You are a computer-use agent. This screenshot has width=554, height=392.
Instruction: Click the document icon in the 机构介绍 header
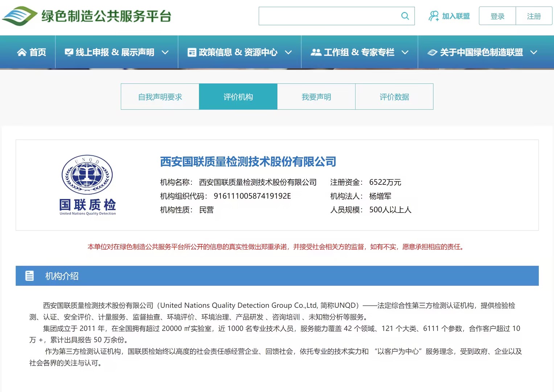(x=30, y=276)
